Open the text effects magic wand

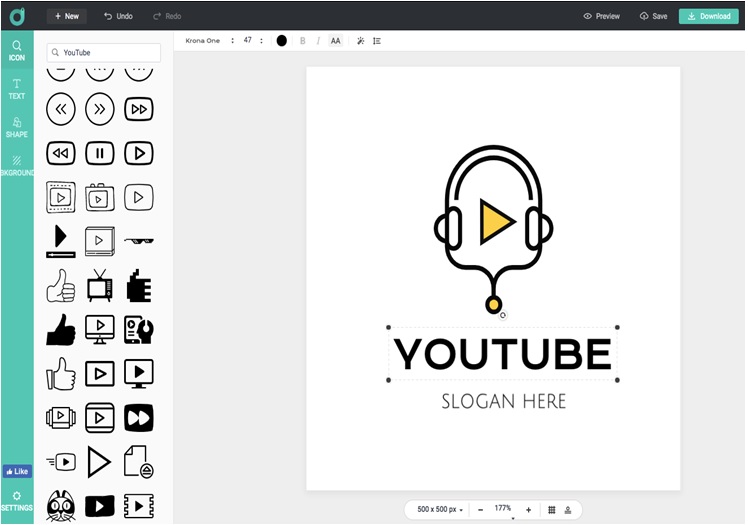coord(361,41)
